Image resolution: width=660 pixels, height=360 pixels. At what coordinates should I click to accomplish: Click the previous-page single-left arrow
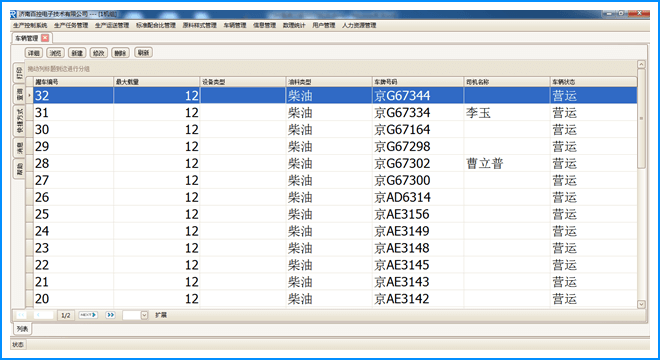coord(43,315)
